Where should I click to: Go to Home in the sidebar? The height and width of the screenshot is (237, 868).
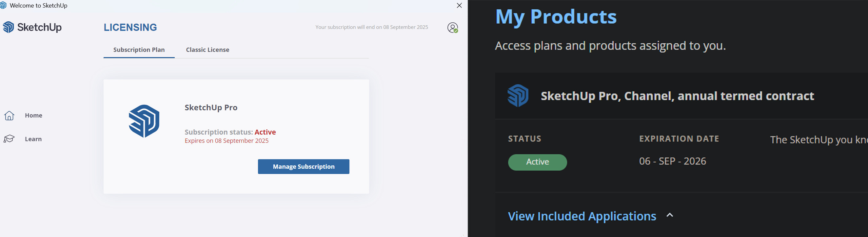click(x=33, y=116)
